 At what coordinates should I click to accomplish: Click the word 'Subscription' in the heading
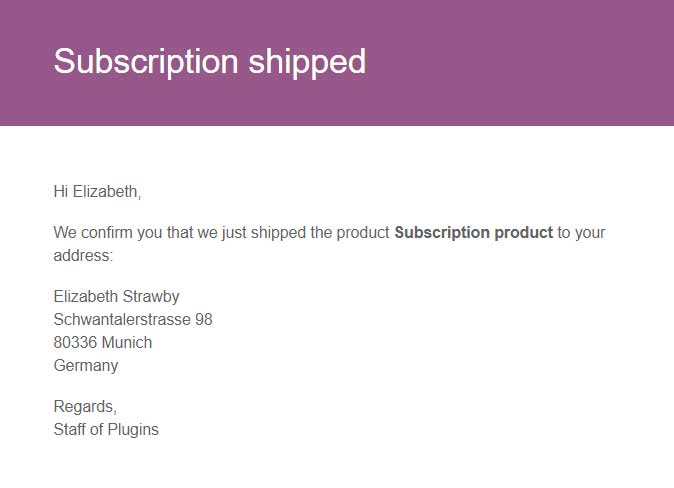click(x=146, y=62)
